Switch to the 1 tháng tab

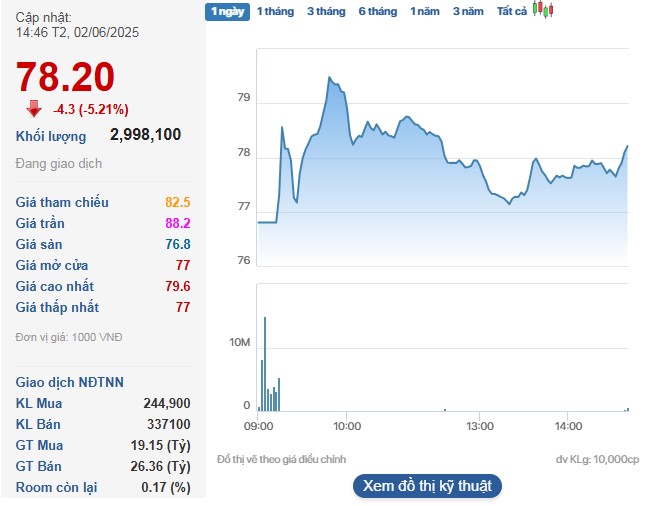(274, 11)
